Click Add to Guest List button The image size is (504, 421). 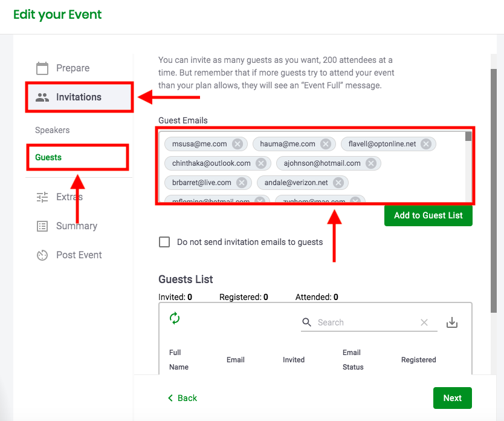tap(428, 215)
